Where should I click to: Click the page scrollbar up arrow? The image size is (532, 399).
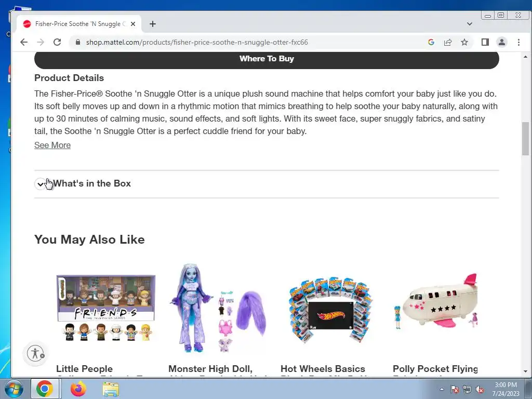(525, 57)
